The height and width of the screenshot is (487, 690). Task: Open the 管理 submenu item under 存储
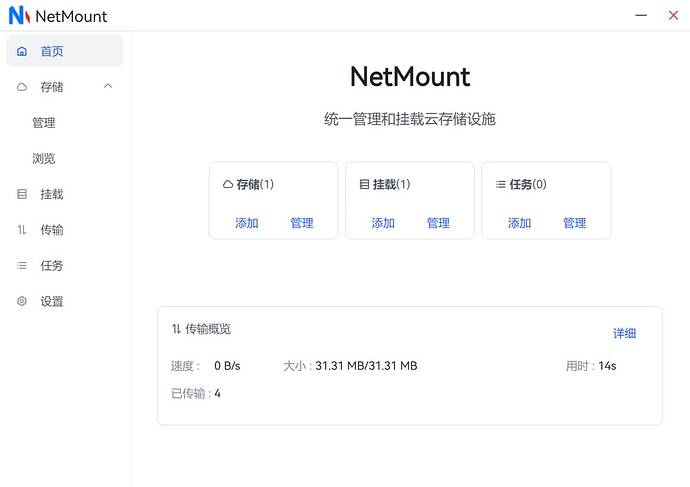pos(44,123)
